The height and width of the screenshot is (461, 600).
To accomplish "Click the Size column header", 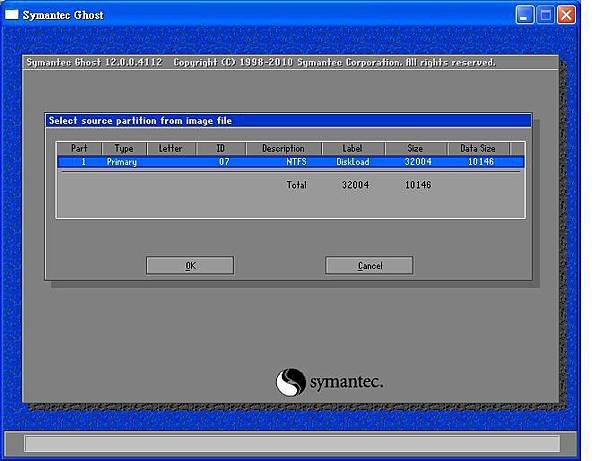I will (416, 148).
